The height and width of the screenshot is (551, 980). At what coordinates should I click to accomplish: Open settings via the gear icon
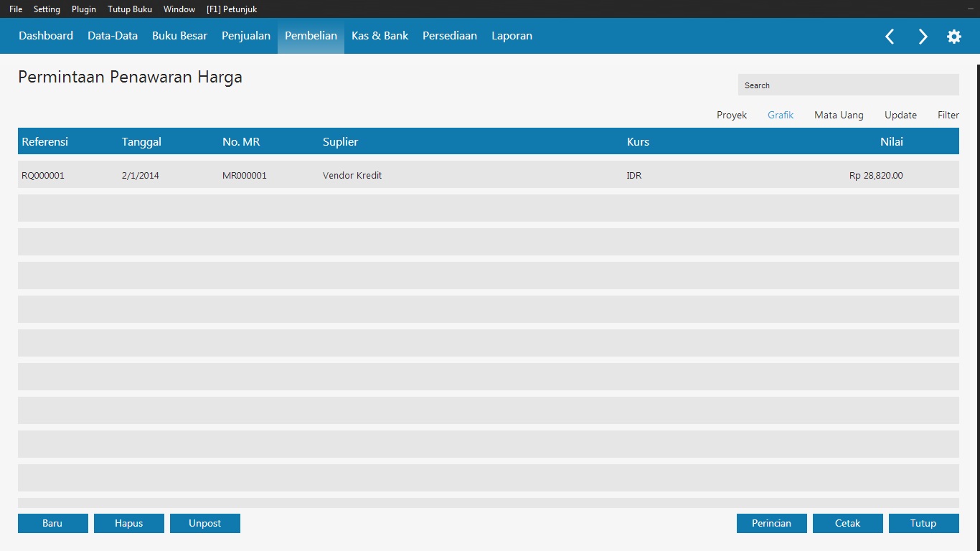pyautogui.click(x=954, y=37)
